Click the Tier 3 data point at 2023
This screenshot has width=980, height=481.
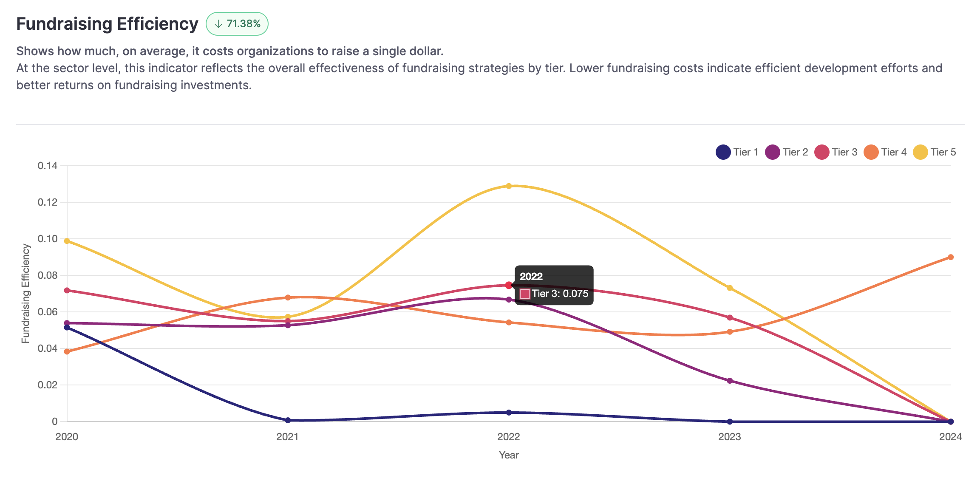tap(730, 317)
